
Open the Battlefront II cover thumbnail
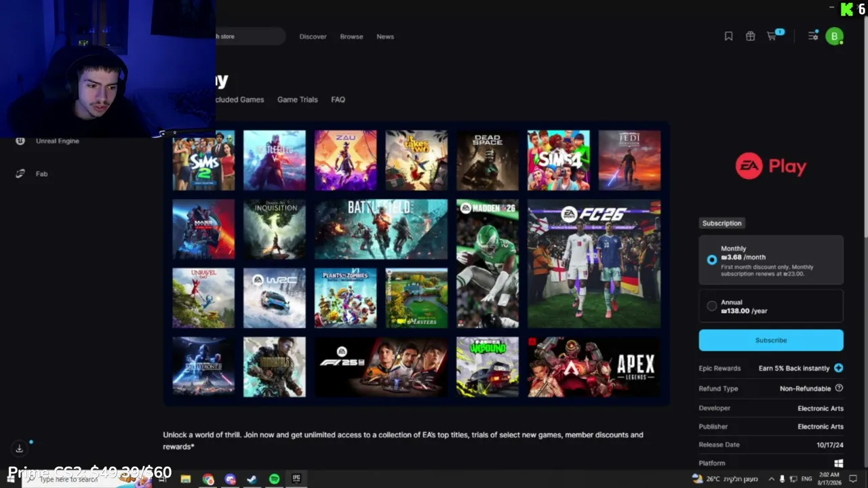[203, 367]
